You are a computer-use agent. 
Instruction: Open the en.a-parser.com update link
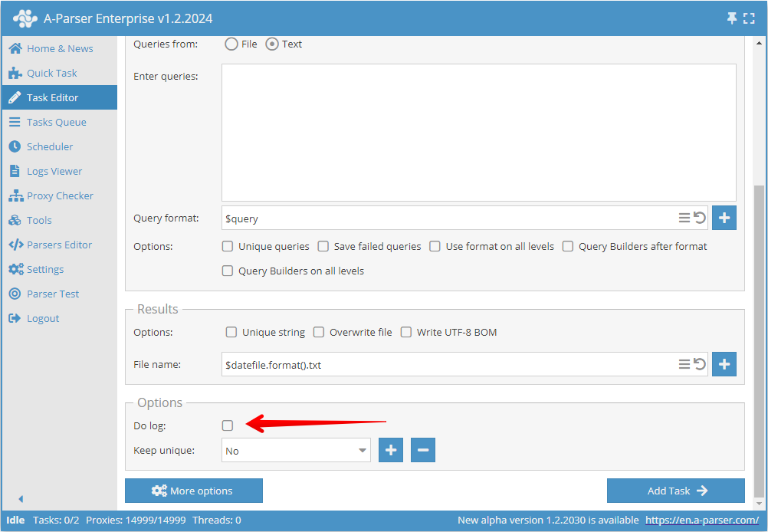click(701, 520)
